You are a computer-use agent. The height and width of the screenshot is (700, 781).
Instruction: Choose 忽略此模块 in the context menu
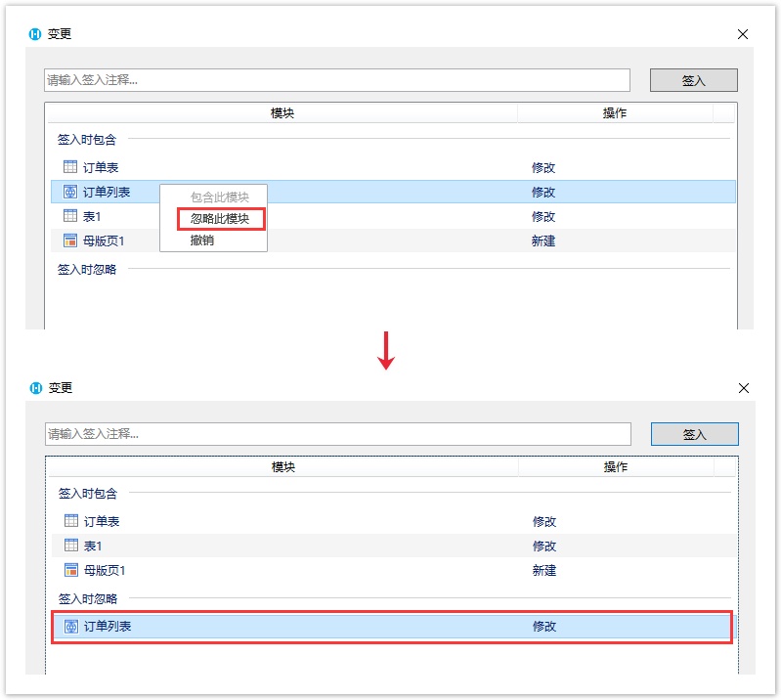[x=220, y=219]
